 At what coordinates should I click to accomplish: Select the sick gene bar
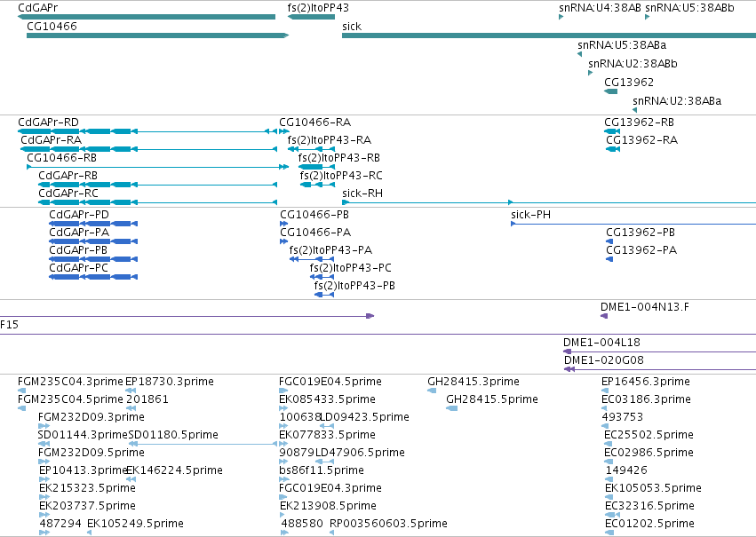click(x=549, y=36)
